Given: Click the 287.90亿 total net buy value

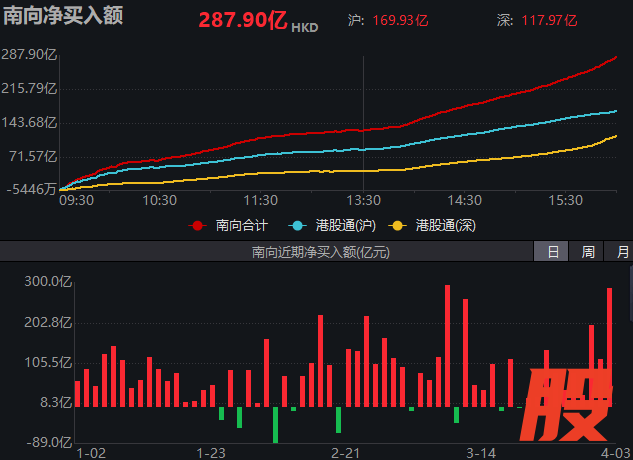Looking at the screenshot, I should click(243, 20).
